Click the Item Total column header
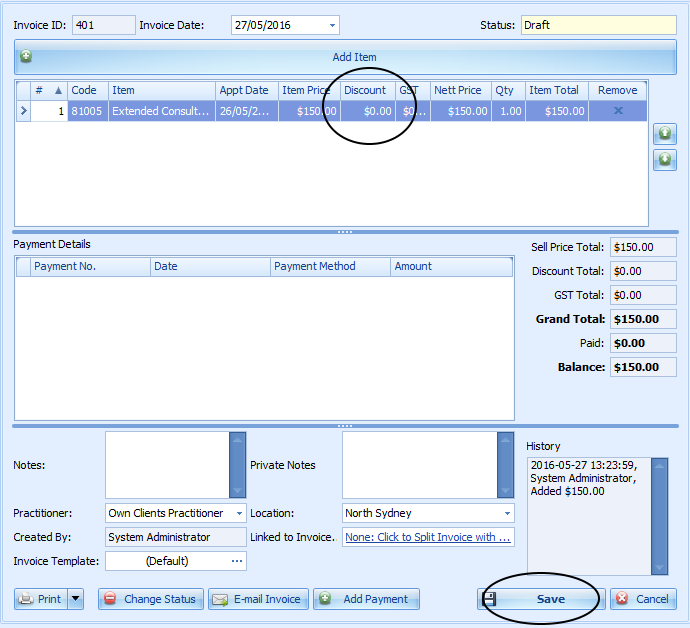690x628 pixels. [557, 90]
